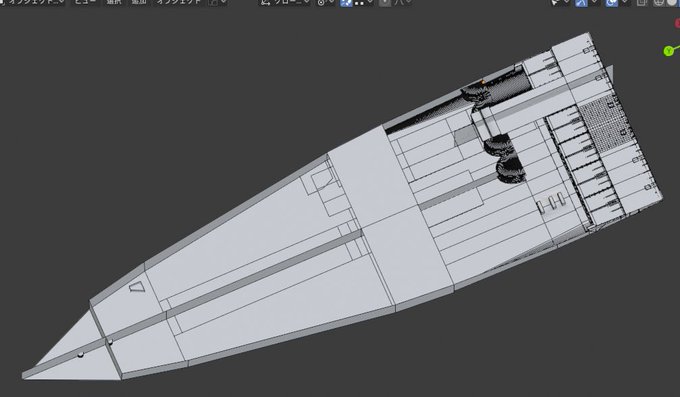Expand the overlays options dropdown arrow
The width and height of the screenshot is (680, 397).
[624, 2]
